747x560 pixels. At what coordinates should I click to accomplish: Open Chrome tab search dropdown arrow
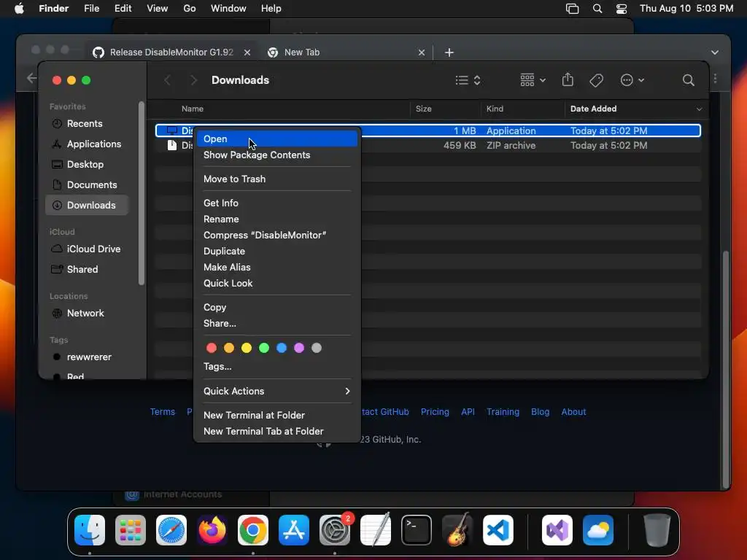point(715,52)
